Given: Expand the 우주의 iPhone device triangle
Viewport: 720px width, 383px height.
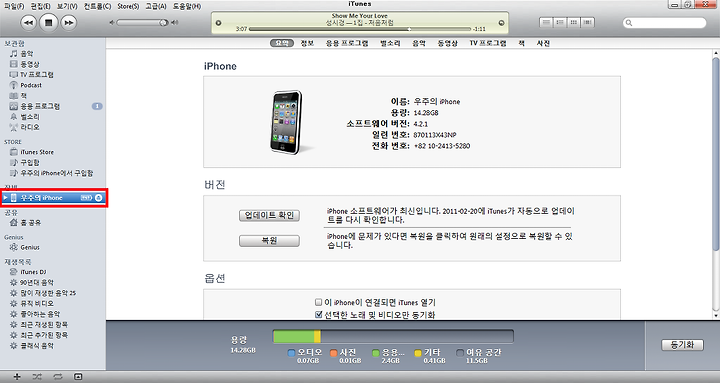Looking at the screenshot, I should [6, 197].
